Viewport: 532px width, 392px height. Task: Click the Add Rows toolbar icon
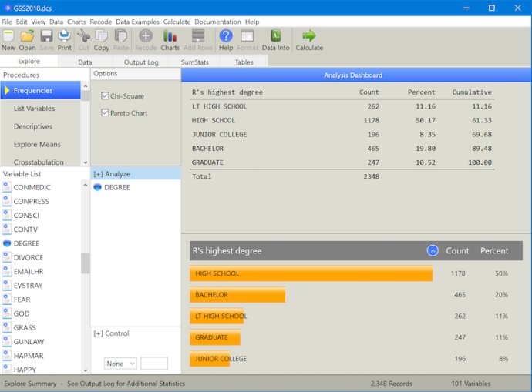tap(198, 36)
